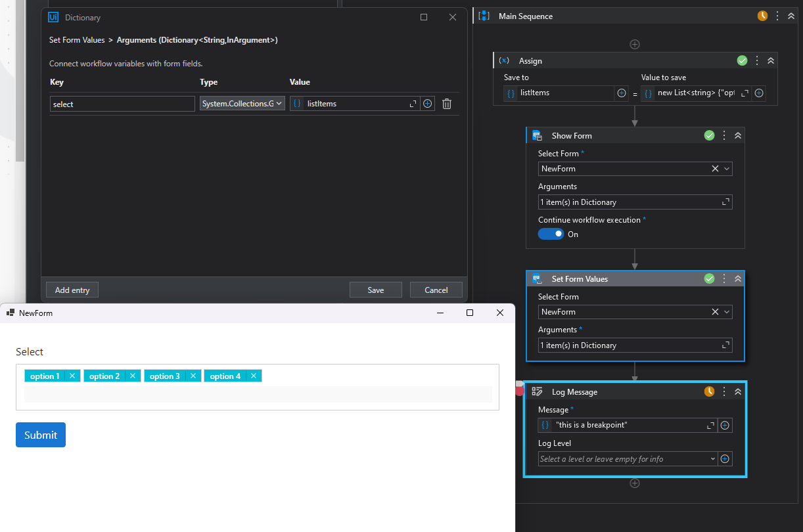Toggle Continue workflow execution switch off
This screenshot has height=532, width=803.
551,234
